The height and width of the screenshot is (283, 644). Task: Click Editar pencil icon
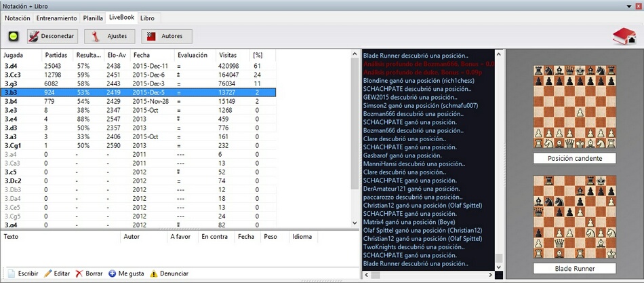click(48, 273)
